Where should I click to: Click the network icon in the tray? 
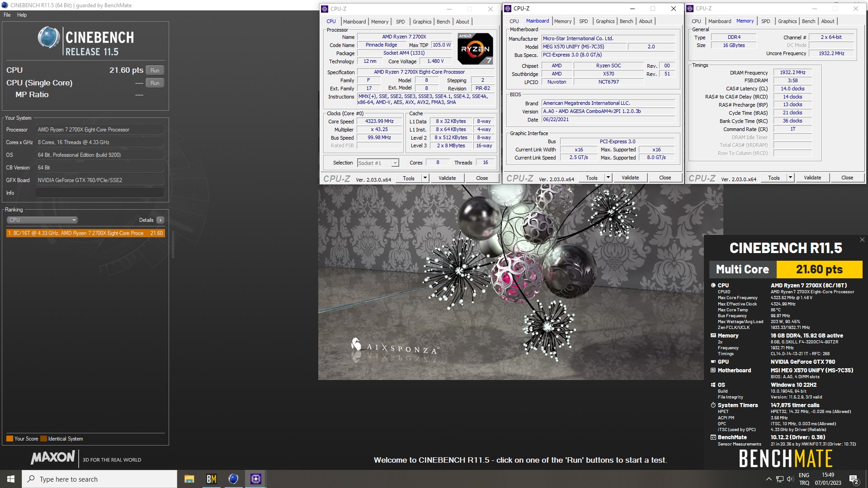pos(780,479)
